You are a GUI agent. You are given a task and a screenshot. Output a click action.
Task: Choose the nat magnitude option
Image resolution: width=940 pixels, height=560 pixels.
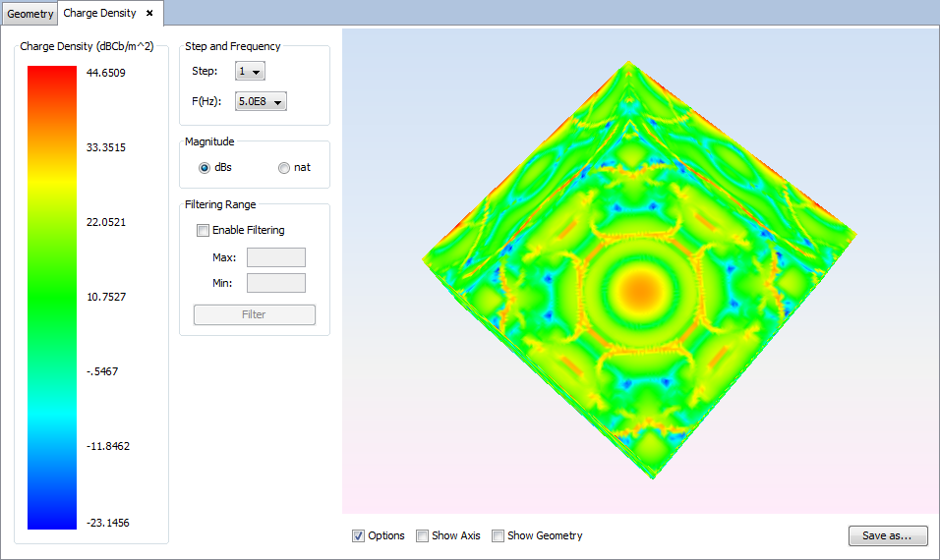pyautogui.click(x=284, y=167)
